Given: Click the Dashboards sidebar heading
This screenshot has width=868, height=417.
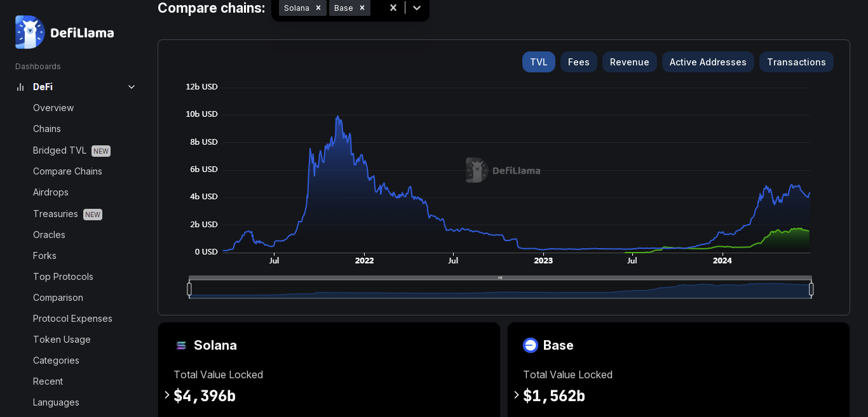Looking at the screenshot, I should [x=38, y=67].
